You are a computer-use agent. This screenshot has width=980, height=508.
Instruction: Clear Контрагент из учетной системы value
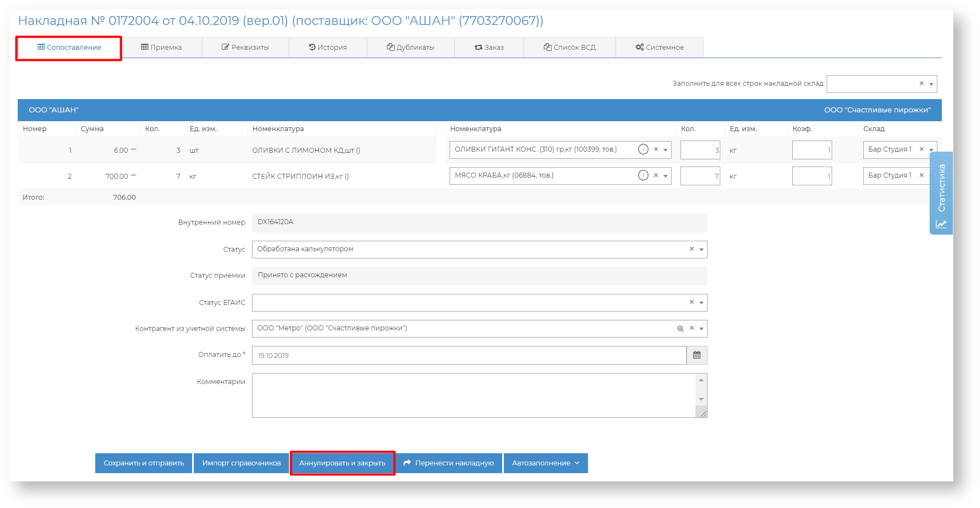click(692, 328)
